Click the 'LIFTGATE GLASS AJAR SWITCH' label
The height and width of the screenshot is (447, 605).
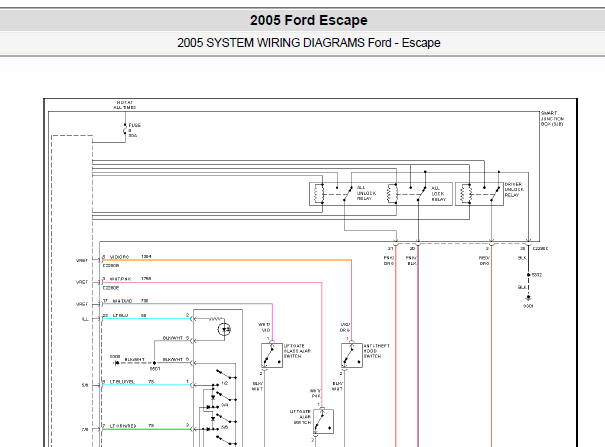pyautogui.click(x=297, y=351)
